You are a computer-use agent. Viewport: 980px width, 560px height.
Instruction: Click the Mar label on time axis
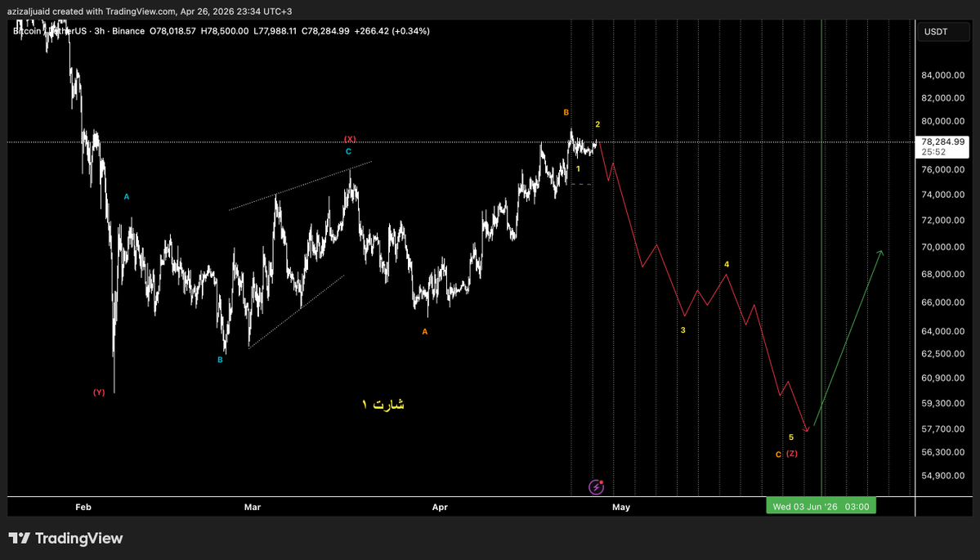tap(253, 507)
